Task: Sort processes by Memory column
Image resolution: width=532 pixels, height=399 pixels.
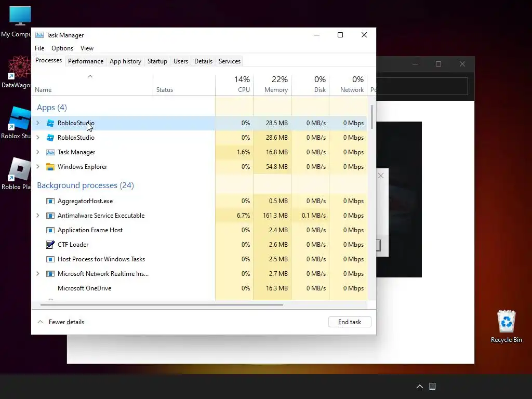Action: tap(272, 84)
